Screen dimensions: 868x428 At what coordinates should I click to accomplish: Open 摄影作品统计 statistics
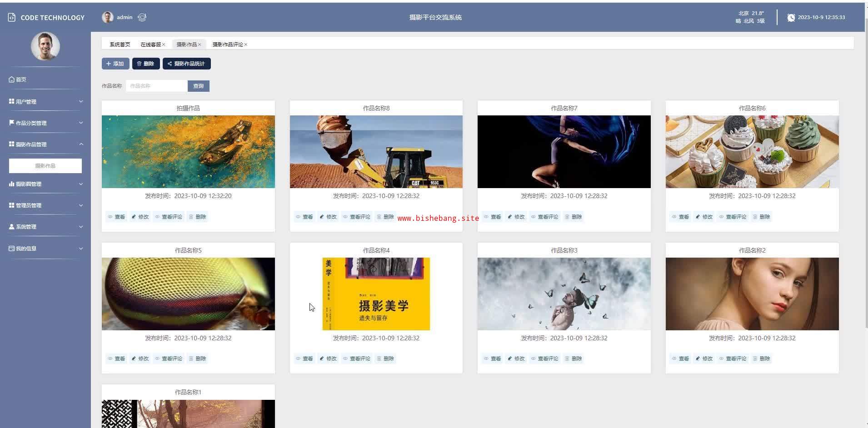point(187,64)
